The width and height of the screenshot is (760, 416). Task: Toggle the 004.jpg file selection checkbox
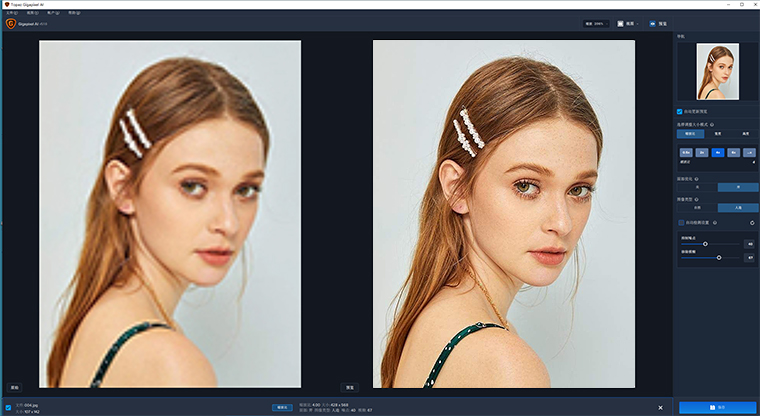click(8, 407)
